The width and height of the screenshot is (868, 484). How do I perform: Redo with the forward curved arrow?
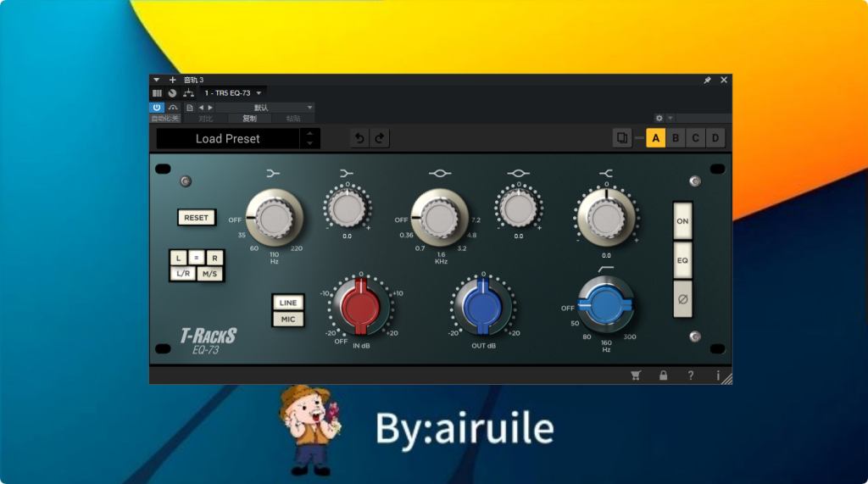click(x=380, y=138)
